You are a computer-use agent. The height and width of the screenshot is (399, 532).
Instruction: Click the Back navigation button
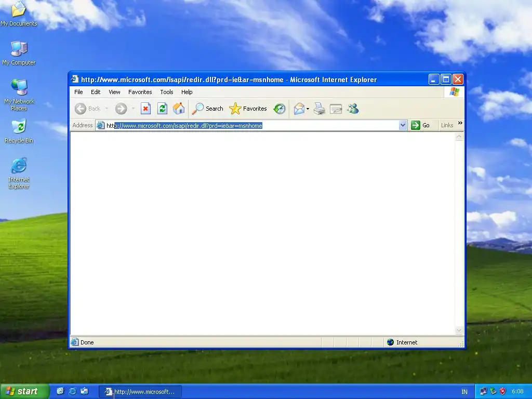87,109
